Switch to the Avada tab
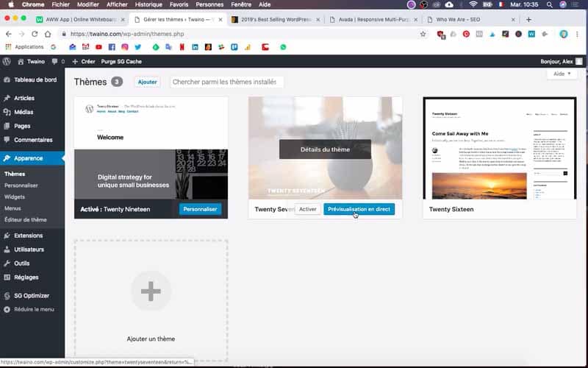The image size is (588, 368). (x=373, y=20)
